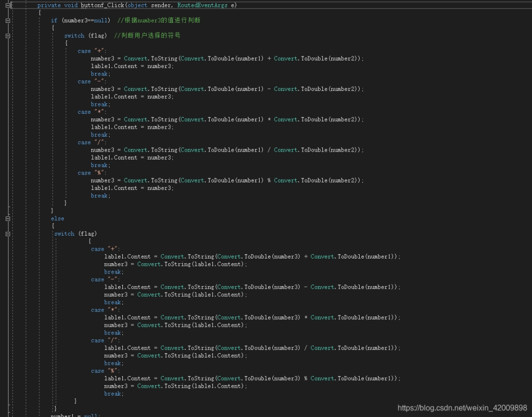Collapse the first switch (flag) outline toggle
532x417 pixels.
click(x=8, y=36)
